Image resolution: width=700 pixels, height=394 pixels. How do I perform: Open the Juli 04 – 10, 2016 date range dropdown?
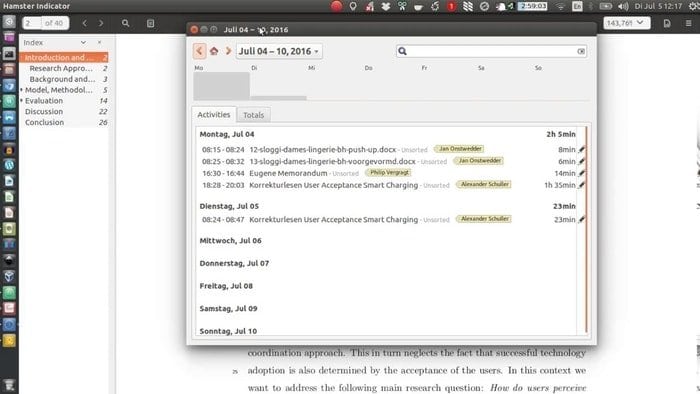279,51
